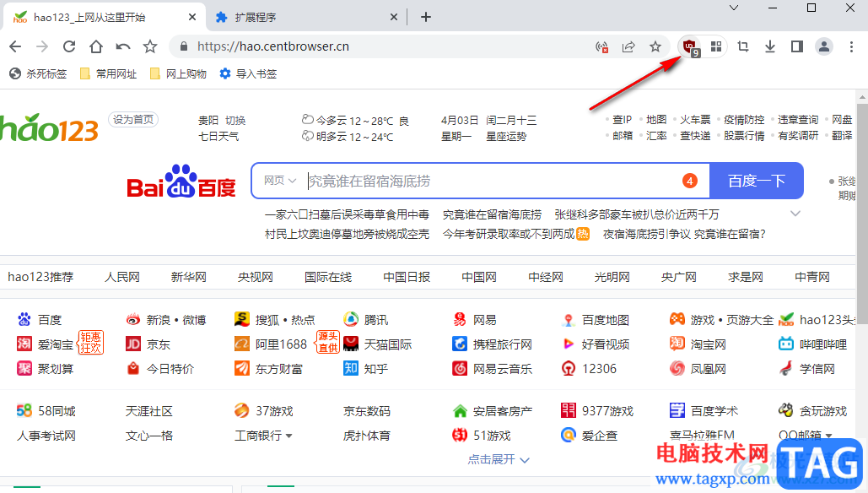
Task: Open the 火车票 link
Action: point(695,120)
